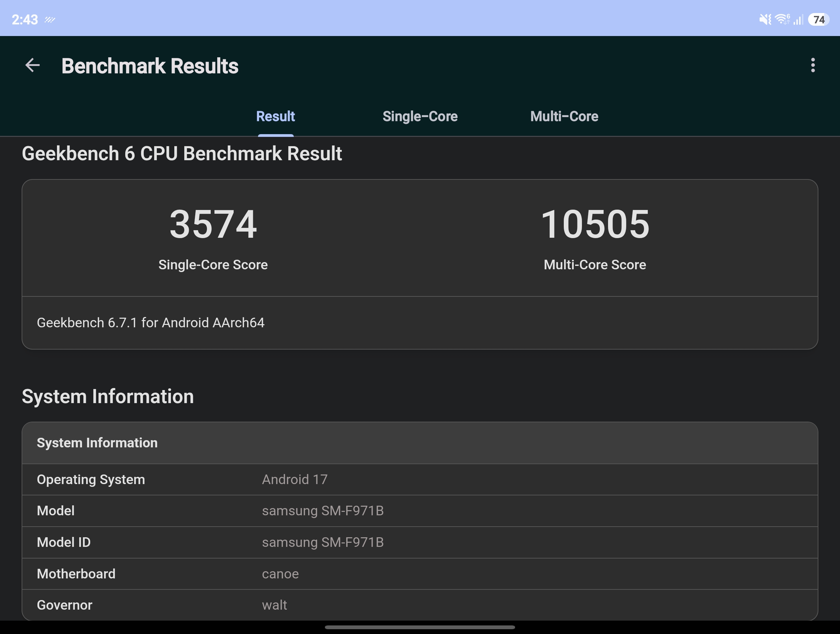This screenshot has height=634, width=840.
Task: Tap the 10505 multi-core score
Action: (x=595, y=224)
